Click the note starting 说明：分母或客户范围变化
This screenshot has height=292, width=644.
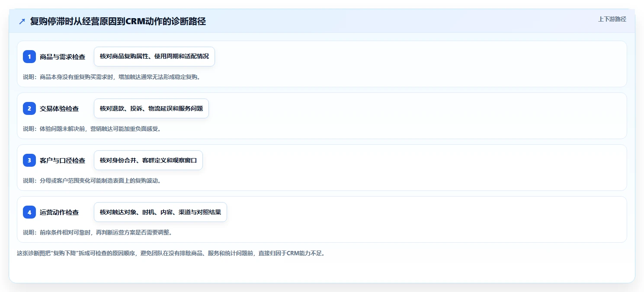[x=92, y=181]
